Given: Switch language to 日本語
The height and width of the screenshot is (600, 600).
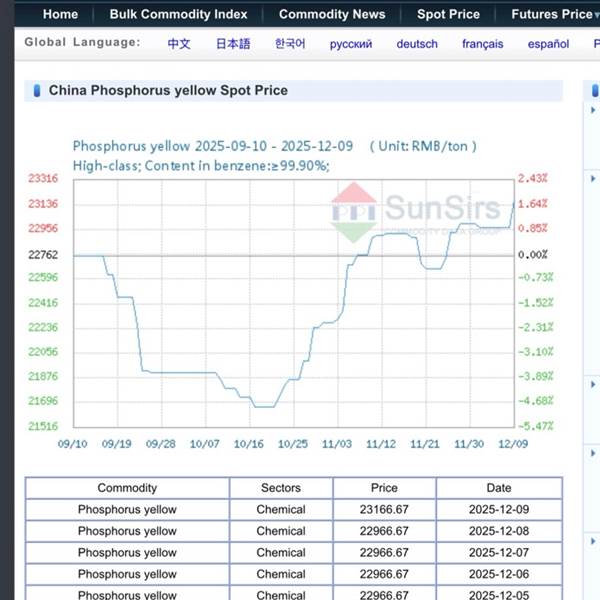Looking at the screenshot, I should (x=233, y=44).
